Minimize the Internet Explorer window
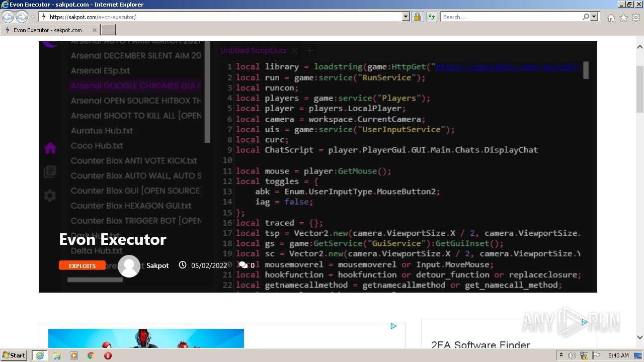The height and width of the screenshot is (362, 644). [x=621, y=5]
